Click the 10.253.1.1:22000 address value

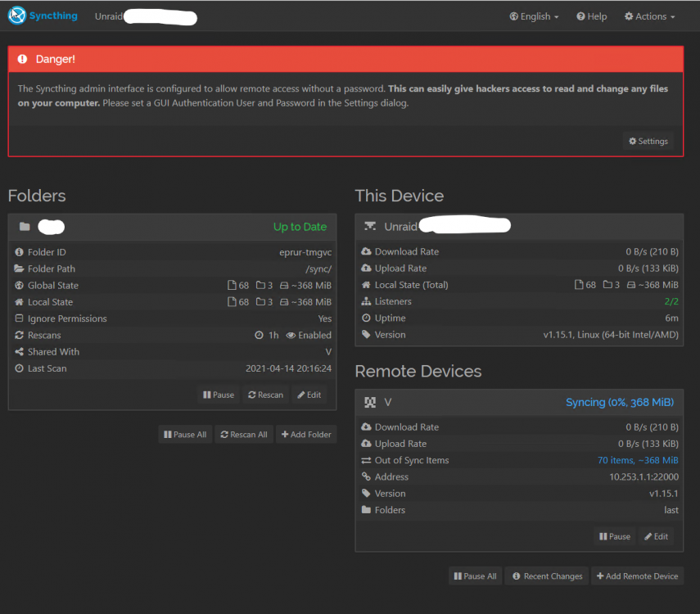pos(644,477)
